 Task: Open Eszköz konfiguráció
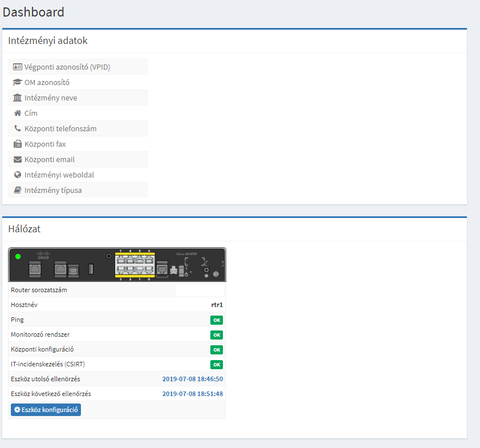click(x=46, y=409)
